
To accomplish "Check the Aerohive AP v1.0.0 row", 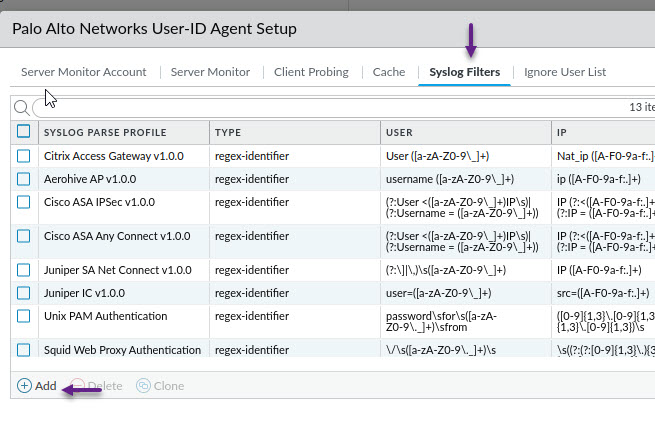I will (24, 179).
